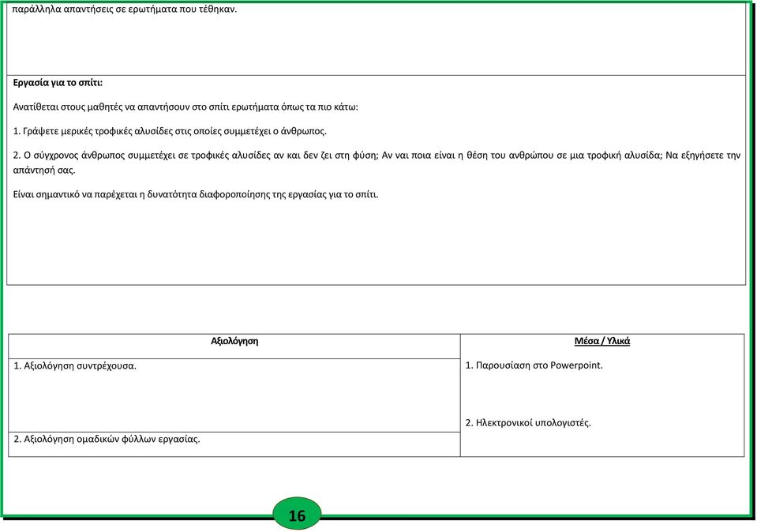Select the heading 'Εργασία για το σπίτι:'
Image resolution: width=757 pixels, height=532 pixels.
click(58, 83)
